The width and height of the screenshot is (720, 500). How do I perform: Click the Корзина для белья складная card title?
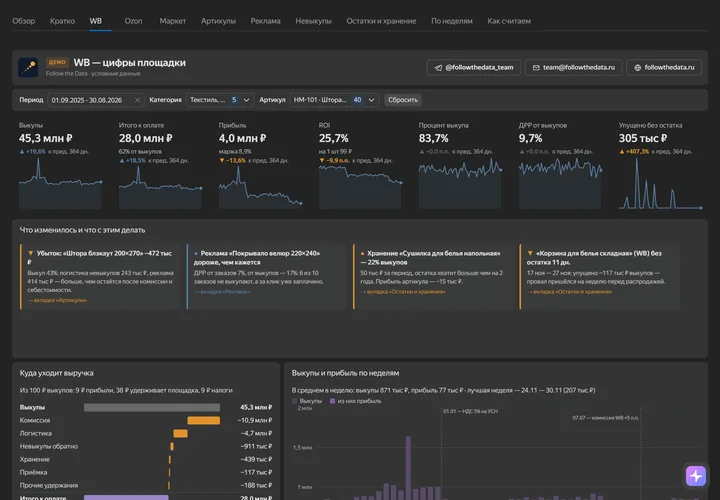pyautogui.click(x=595, y=258)
